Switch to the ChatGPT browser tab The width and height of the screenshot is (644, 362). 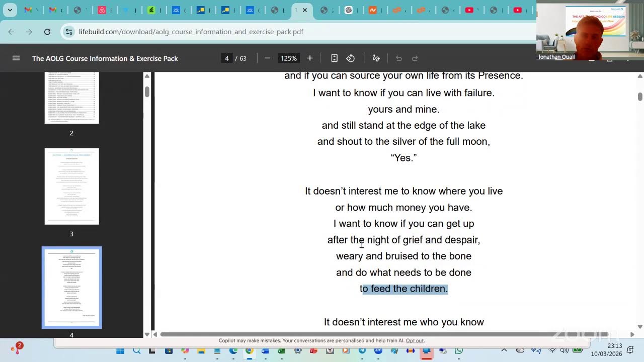[349, 10]
